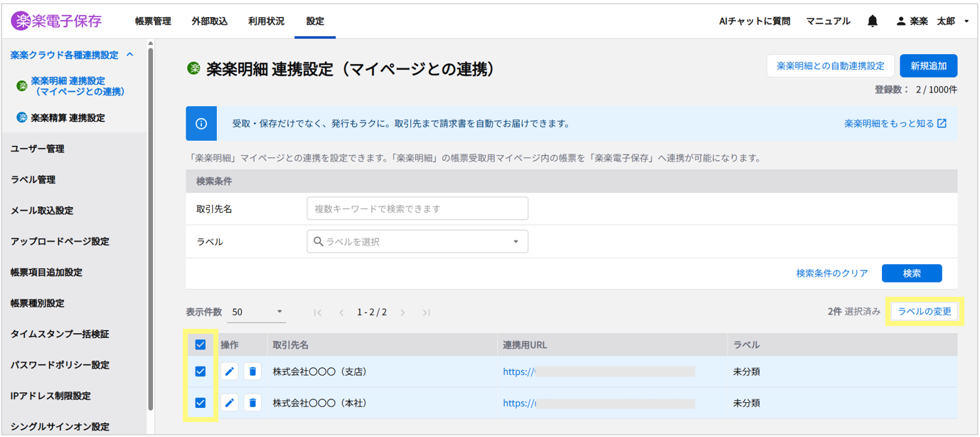Open ラベル管理 in sidebar

click(x=33, y=179)
